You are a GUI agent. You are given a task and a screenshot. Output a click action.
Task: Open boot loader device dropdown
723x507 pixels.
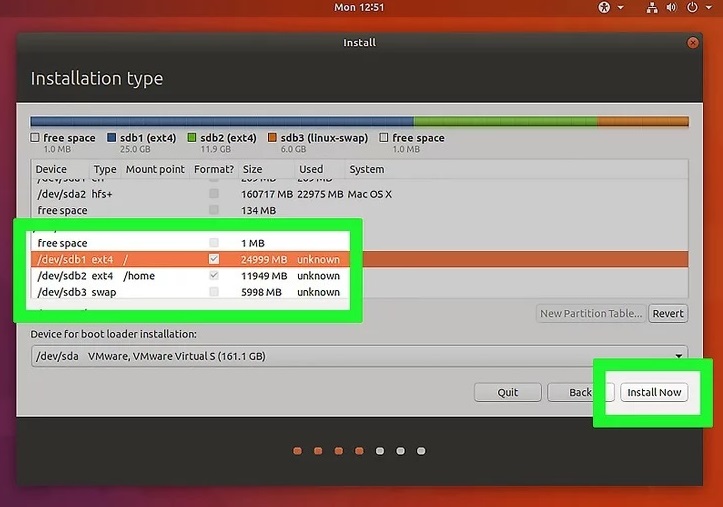coord(359,356)
